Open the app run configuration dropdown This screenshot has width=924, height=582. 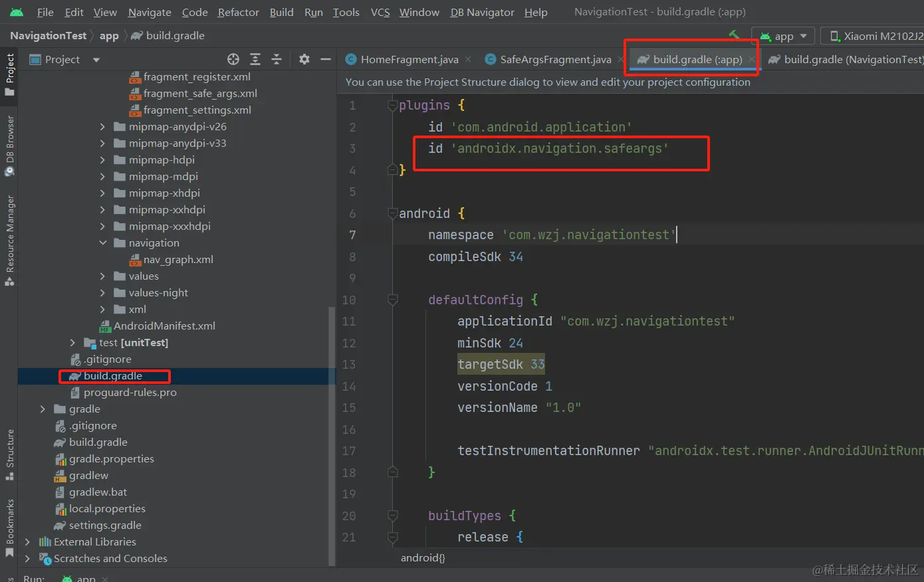(x=783, y=36)
